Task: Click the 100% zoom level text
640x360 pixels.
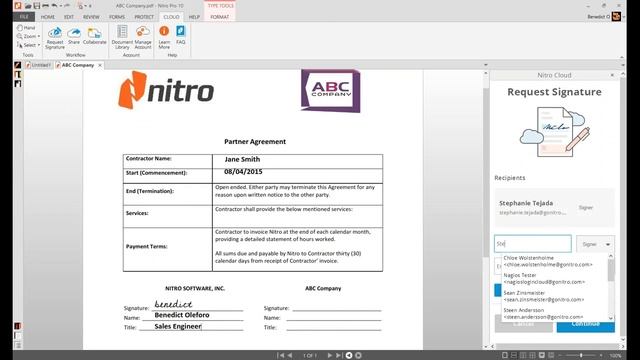Action: (x=616, y=356)
